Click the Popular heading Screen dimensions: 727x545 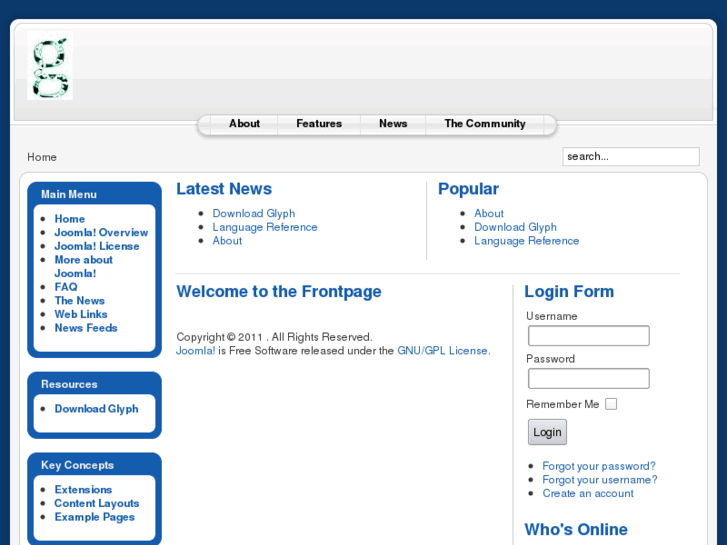coord(468,189)
